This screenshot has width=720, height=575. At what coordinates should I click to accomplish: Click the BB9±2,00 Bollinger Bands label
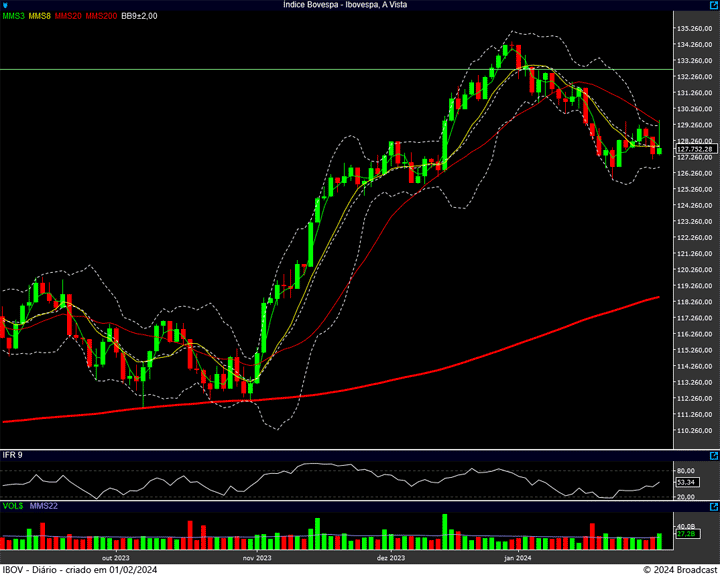(140, 16)
